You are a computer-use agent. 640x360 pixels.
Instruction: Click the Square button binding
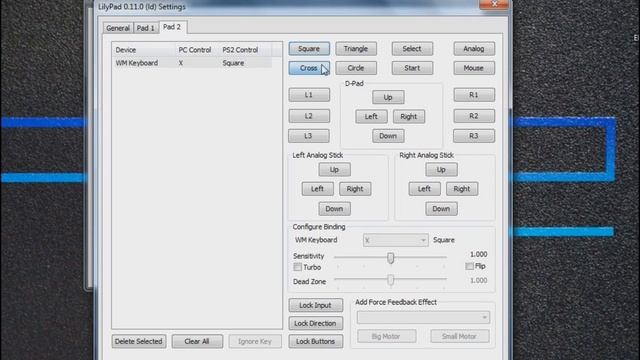click(x=309, y=49)
